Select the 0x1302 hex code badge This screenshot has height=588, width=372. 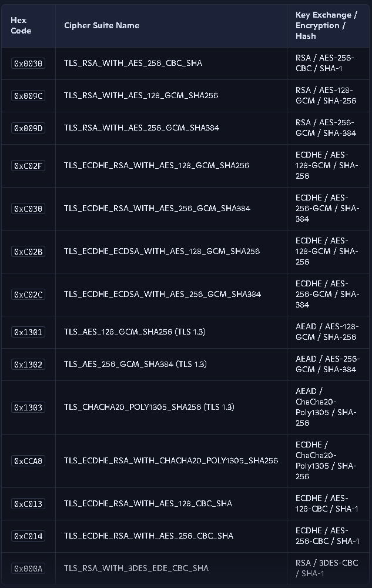click(28, 364)
